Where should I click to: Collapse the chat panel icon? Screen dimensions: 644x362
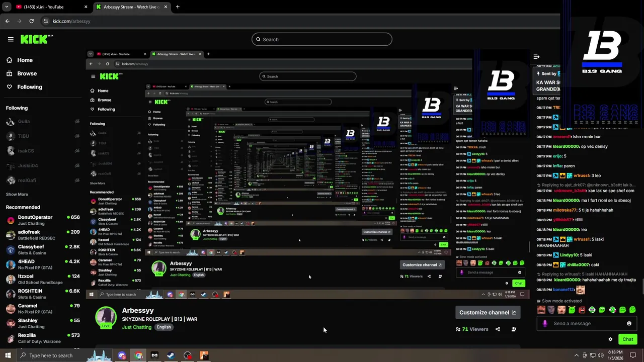tap(536, 57)
